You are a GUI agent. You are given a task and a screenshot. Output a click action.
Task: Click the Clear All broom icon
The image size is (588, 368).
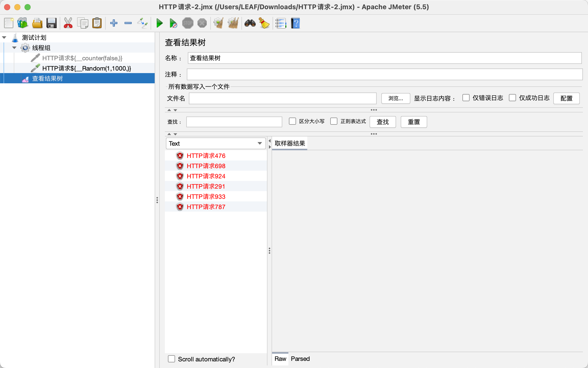coord(233,23)
